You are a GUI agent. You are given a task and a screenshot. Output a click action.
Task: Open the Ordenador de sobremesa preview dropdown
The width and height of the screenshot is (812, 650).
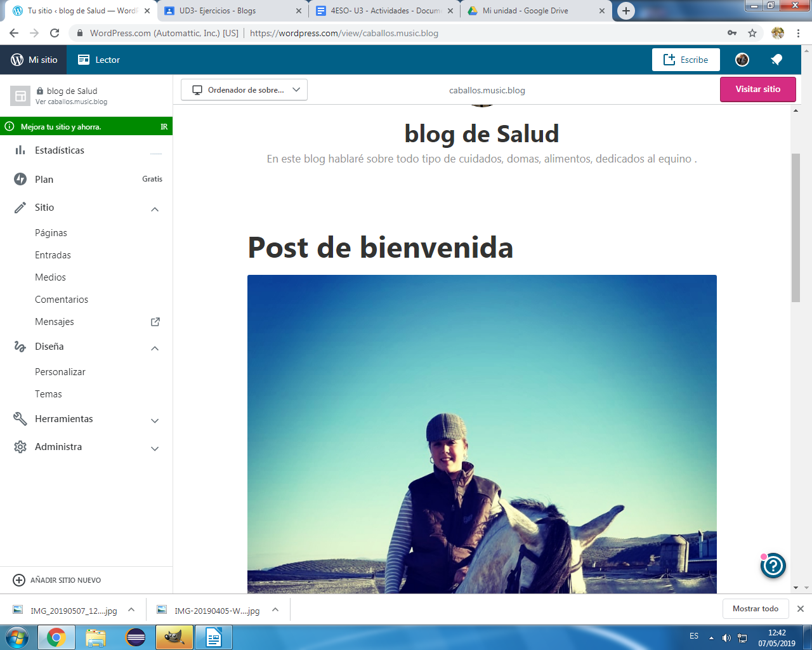click(x=244, y=90)
